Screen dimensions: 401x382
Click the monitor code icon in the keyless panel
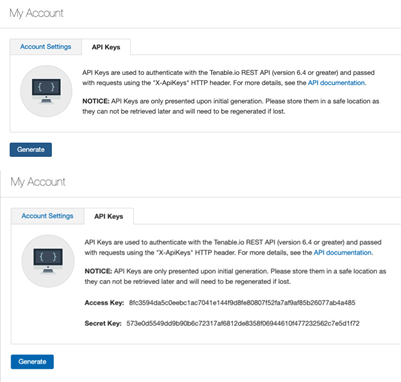tap(46, 91)
